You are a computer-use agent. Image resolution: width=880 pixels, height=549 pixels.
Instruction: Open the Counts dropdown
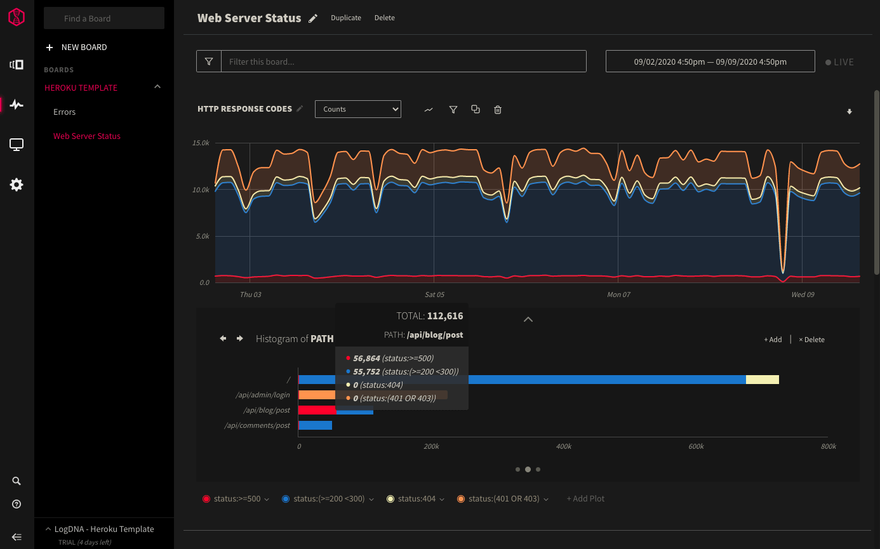coord(358,109)
